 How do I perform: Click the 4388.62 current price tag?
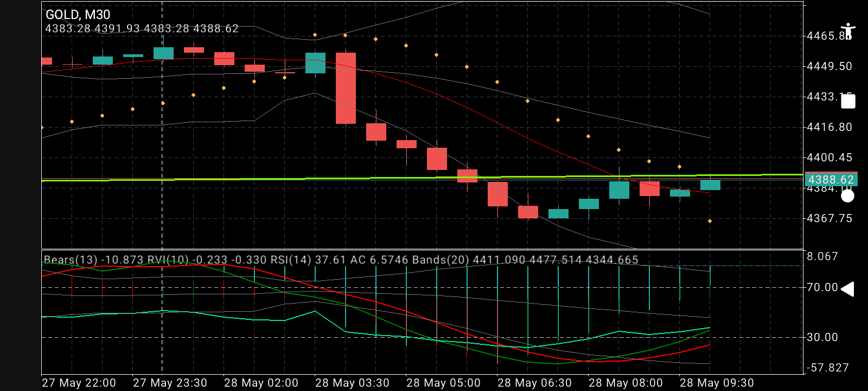point(831,180)
